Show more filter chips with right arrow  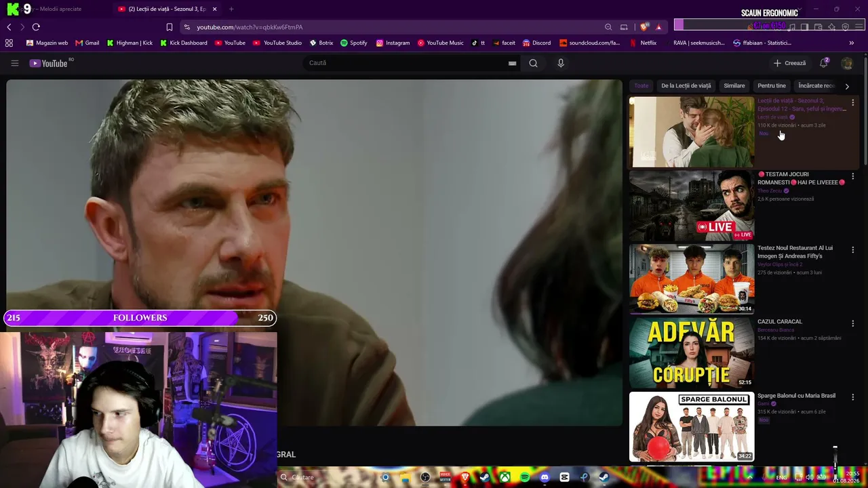point(846,86)
